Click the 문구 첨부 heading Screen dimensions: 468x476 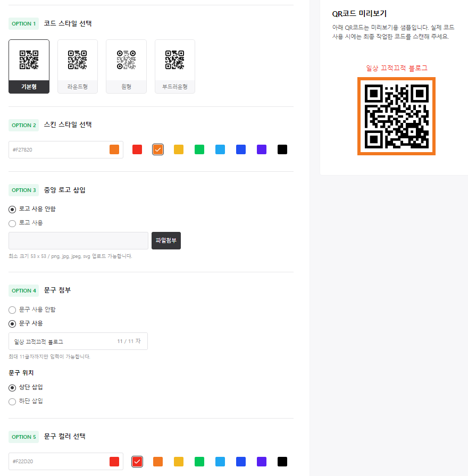[57, 290]
